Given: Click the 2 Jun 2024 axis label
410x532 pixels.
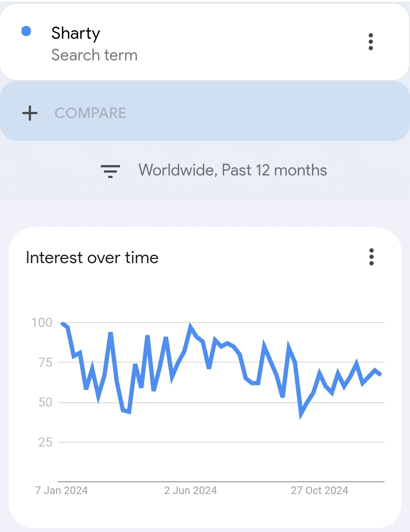Looking at the screenshot, I should pos(190,491).
